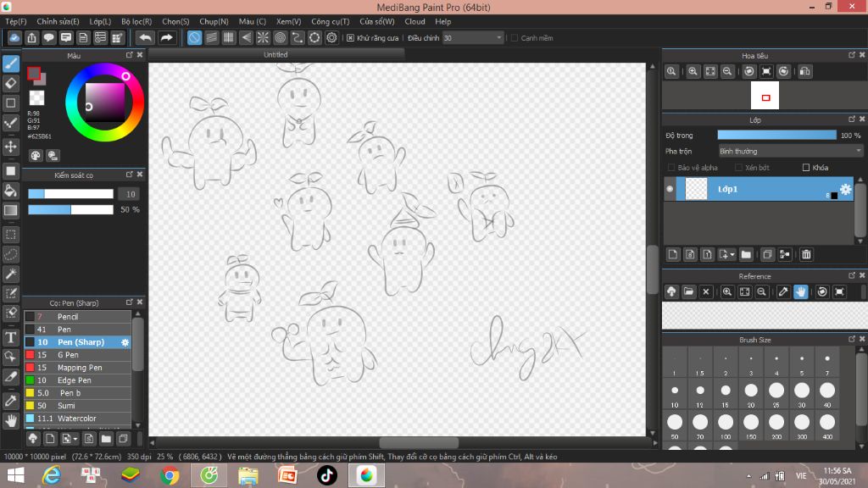Toggle Bảo vệ alpha checkbox
Screen dimensions: 868x488
click(671, 168)
